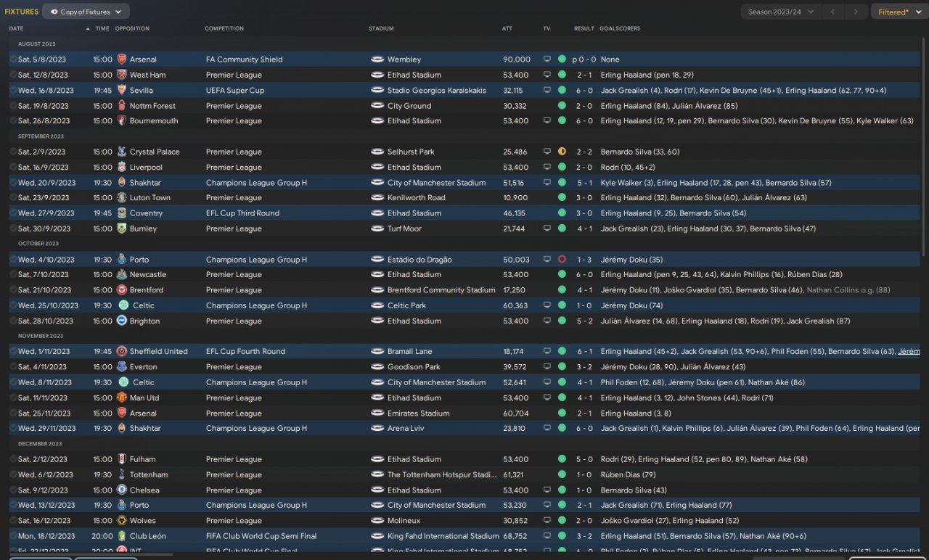Tick the check circle for the Crystal Palace fixture
This screenshot has width=929, height=560.
13,152
